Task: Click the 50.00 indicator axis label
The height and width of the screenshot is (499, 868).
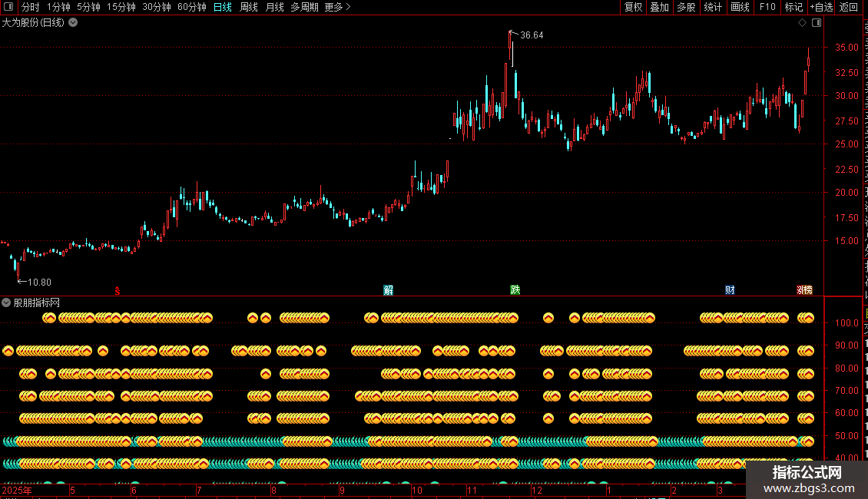Action: coord(846,436)
